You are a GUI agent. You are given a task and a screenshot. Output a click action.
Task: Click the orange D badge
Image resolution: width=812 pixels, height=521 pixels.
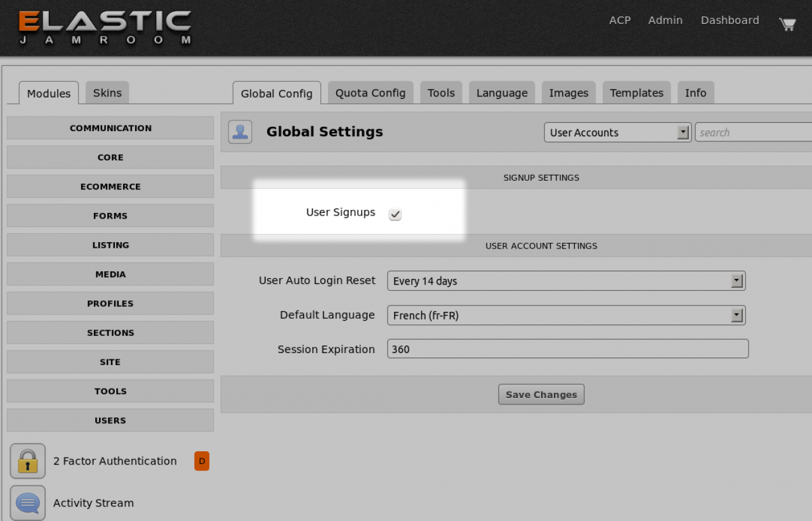pyautogui.click(x=202, y=461)
